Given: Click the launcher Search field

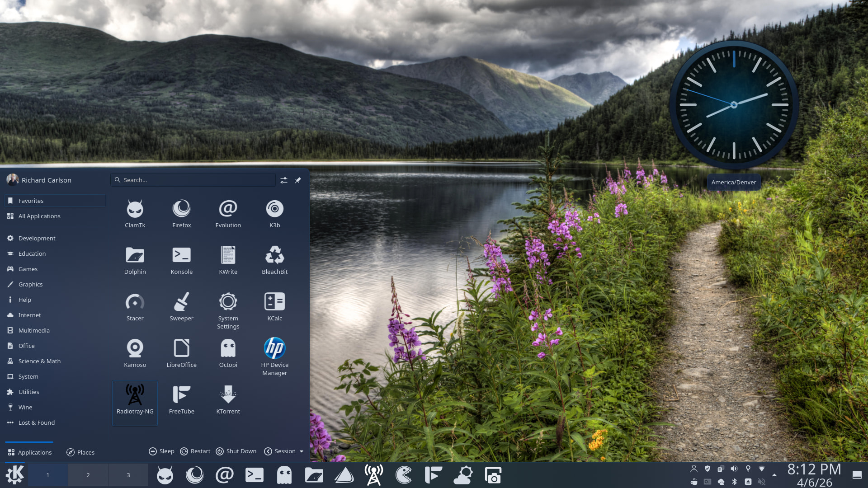Looking at the screenshot, I should tap(194, 180).
